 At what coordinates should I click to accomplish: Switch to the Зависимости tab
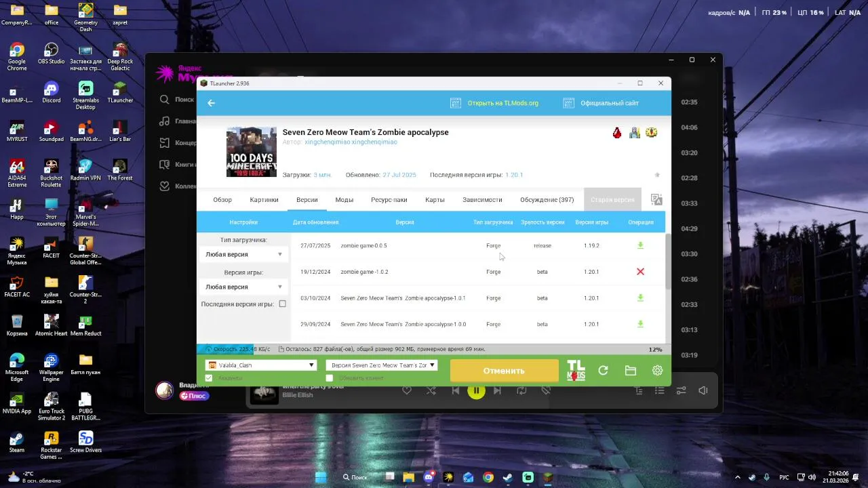482,200
